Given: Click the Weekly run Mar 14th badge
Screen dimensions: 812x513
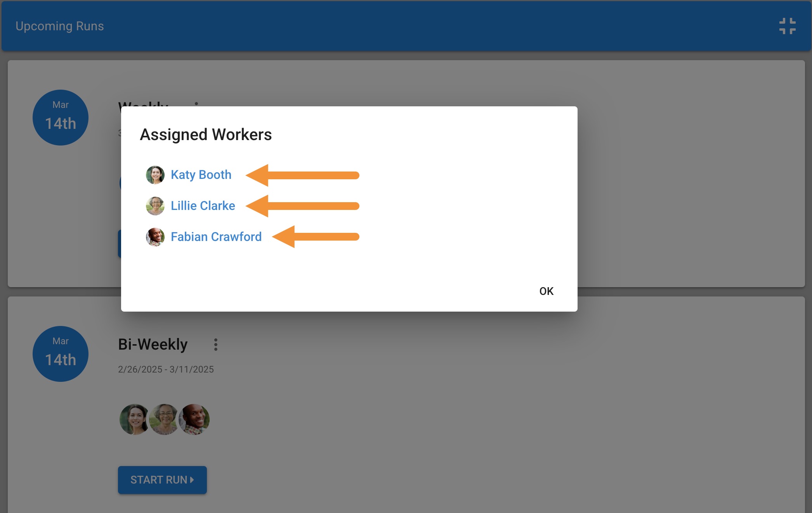Looking at the screenshot, I should pyautogui.click(x=61, y=118).
